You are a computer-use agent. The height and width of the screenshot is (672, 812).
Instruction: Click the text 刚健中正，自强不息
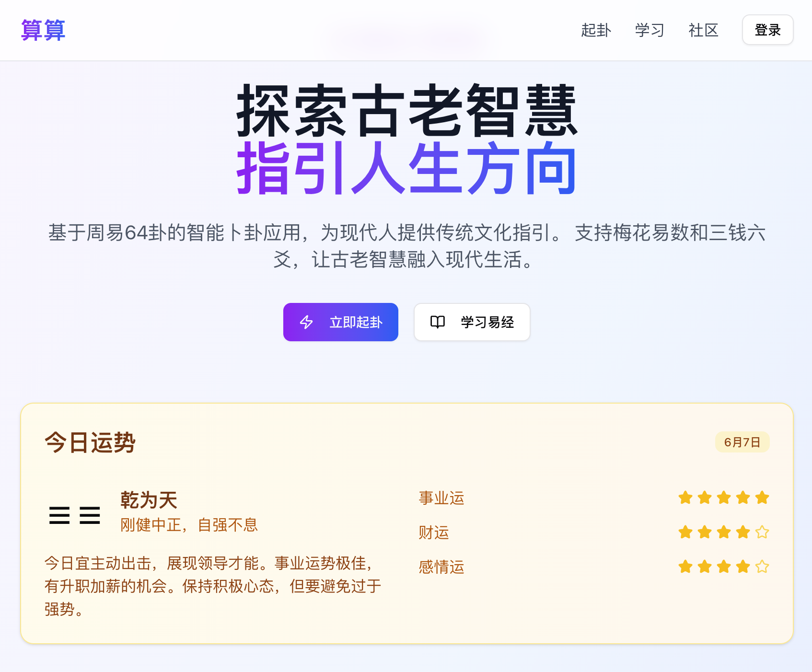pyautogui.click(x=189, y=525)
